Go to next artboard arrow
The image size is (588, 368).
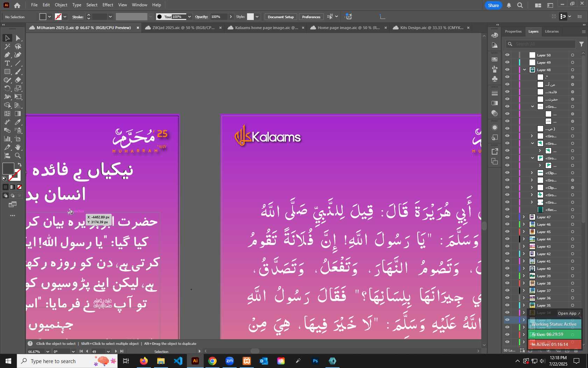[116, 351]
